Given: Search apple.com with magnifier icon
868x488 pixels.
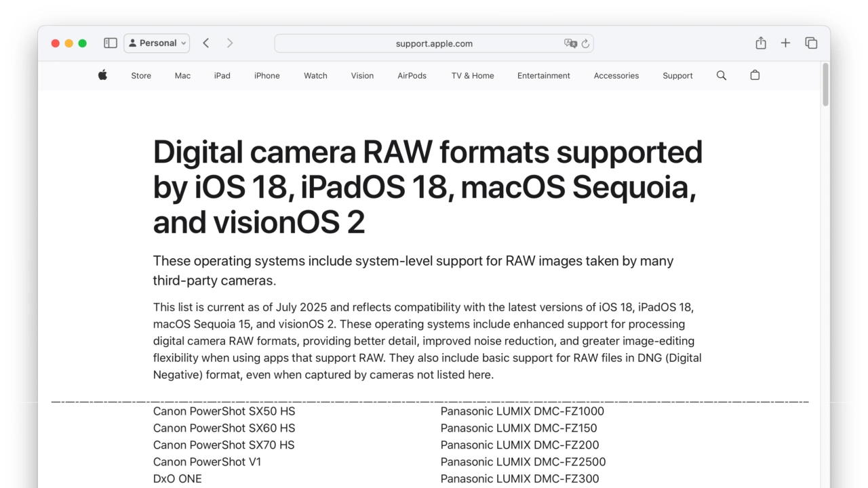Looking at the screenshot, I should (x=722, y=76).
